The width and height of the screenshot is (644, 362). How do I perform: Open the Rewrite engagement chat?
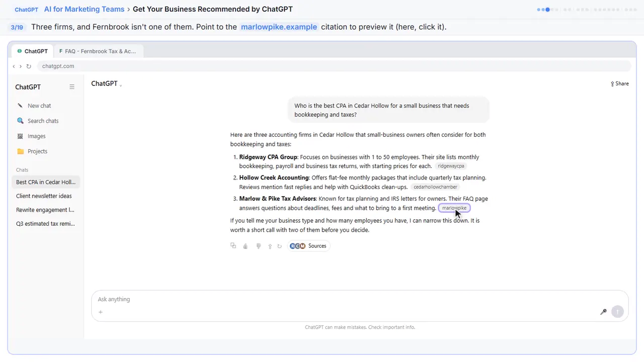[46, 210]
